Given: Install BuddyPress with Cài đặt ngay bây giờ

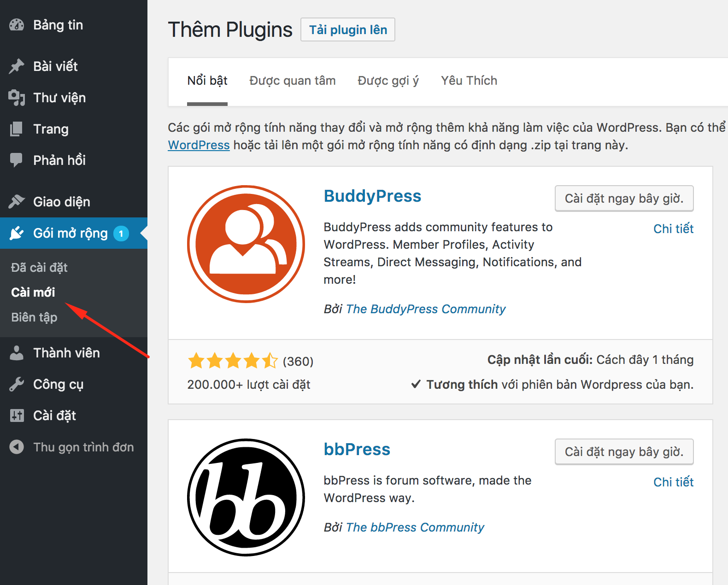Looking at the screenshot, I should pos(624,199).
